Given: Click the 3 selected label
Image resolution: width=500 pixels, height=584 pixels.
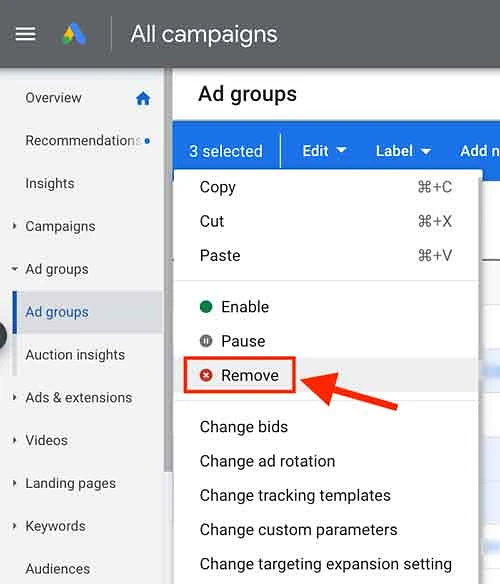Looking at the screenshot, I should click(x=226, y=151).
